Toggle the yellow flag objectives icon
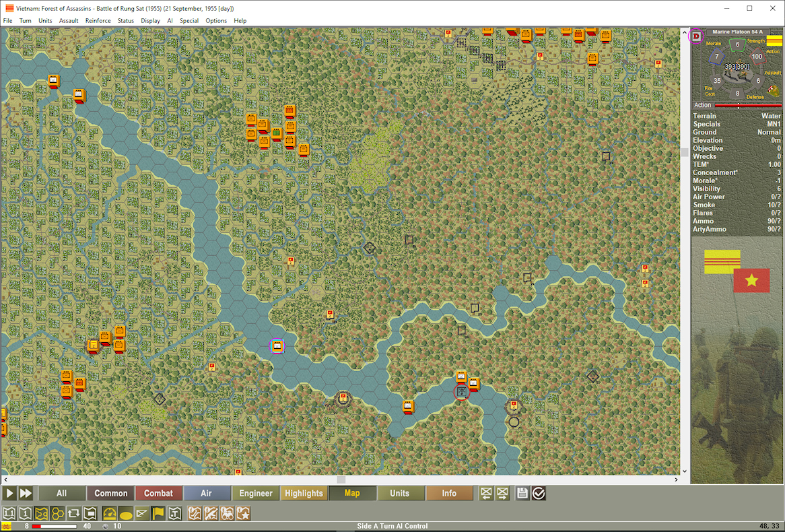785x532 pixels. 158,513
